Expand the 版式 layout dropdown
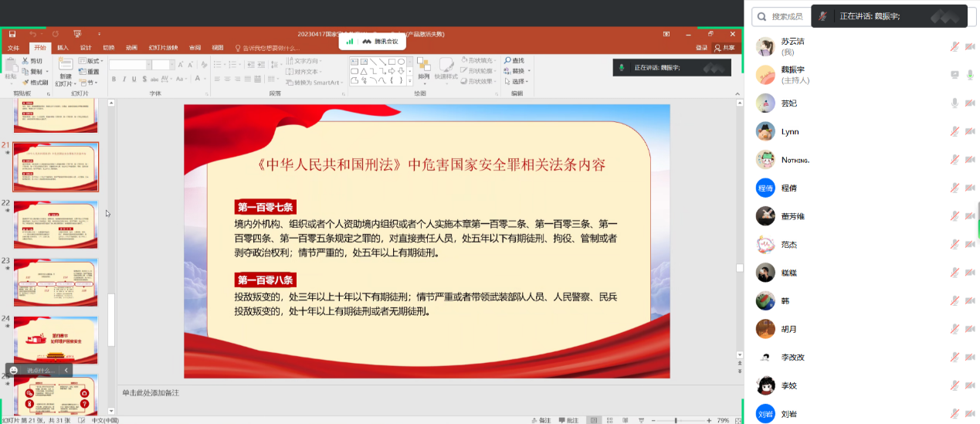980x424 pixels. pyautogui.click(x=92, y=61)
